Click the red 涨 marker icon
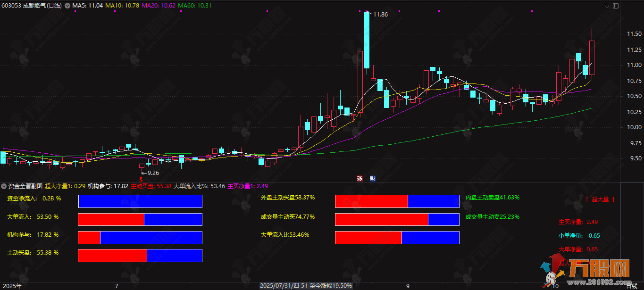Viewport: 644px width, 290px height. point(360,178)
